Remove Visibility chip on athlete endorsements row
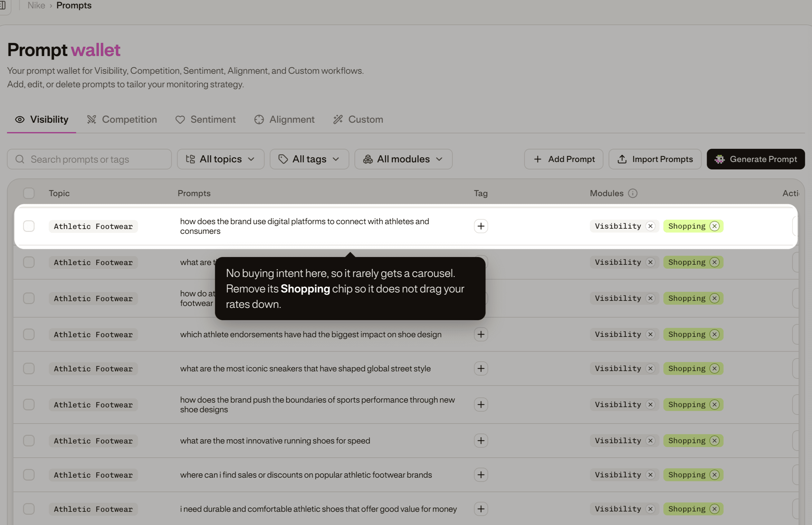 (x=650, y=334)
